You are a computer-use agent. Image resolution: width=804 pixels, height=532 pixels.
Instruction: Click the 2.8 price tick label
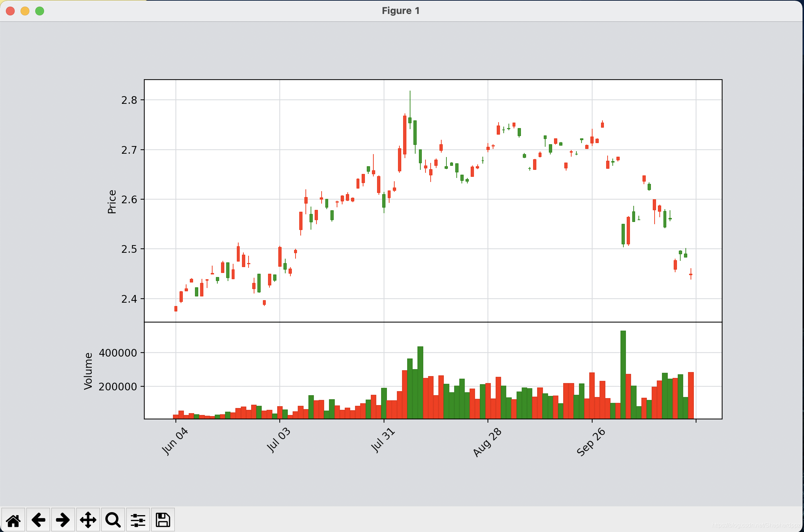pyautogui.click(x=129, y=100)
